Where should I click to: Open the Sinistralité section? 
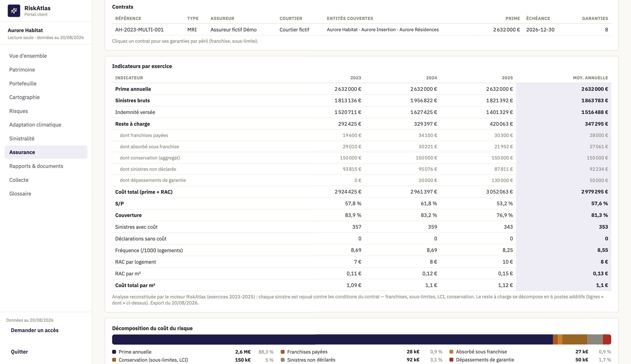[x=46, y=138]
